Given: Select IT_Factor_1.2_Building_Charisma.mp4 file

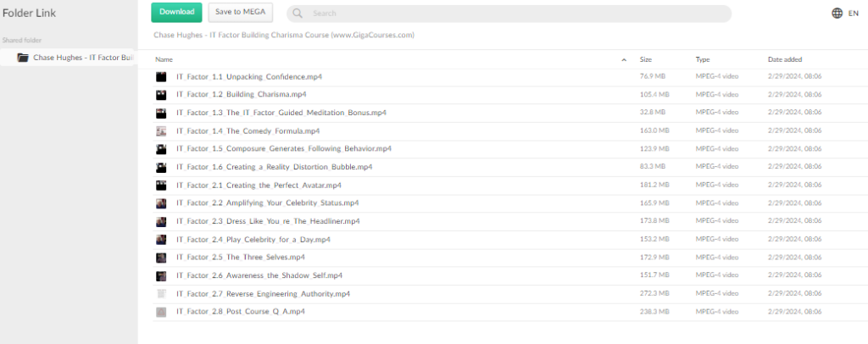Looking at the screenshot, I should 242,95.
